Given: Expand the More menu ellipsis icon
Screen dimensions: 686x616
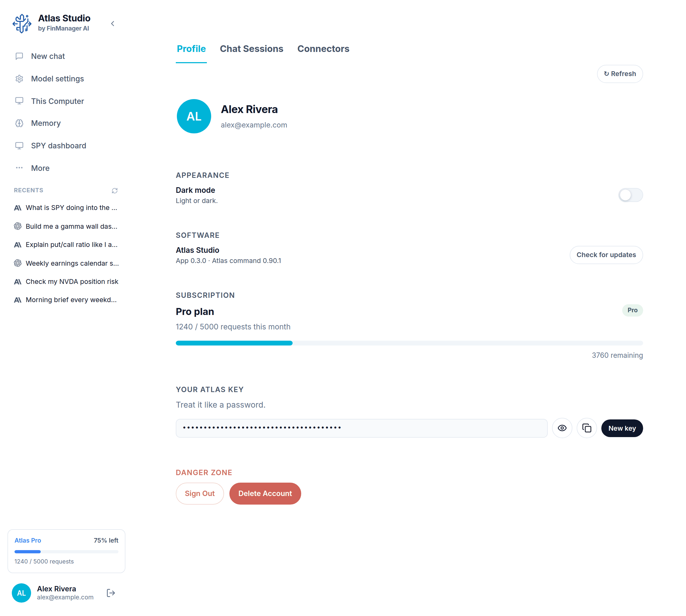Looking at the screenshot, I should point(19,168).
